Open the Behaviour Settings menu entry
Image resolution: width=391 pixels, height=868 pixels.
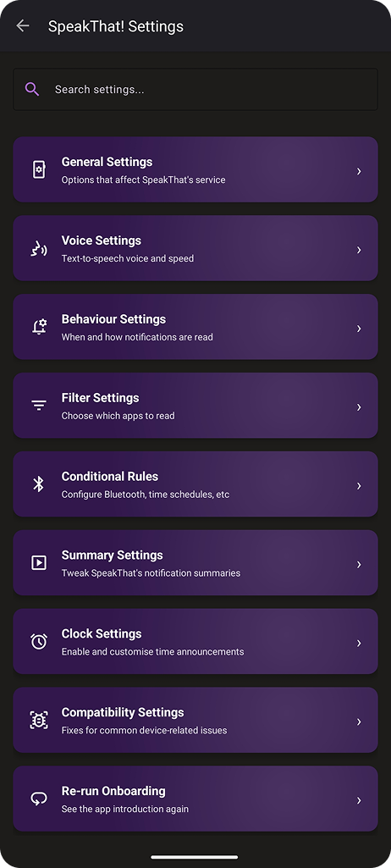[195, 327]
